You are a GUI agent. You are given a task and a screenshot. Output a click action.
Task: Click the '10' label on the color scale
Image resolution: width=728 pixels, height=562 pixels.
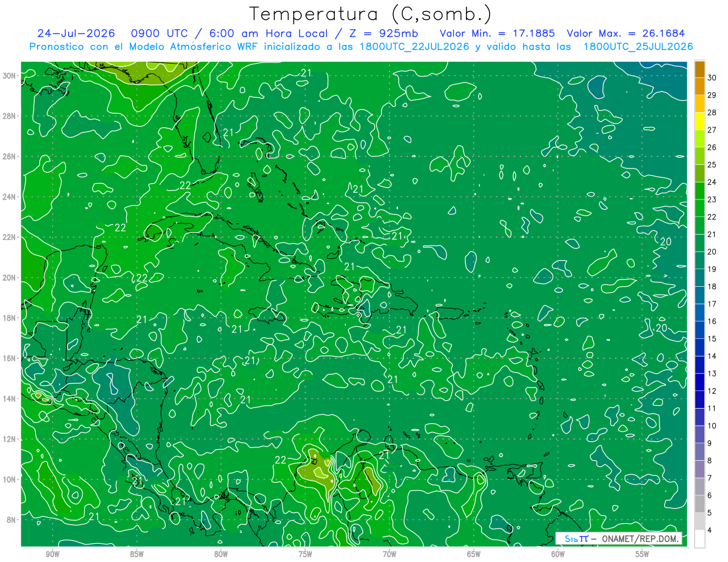click(x=712, y=426)
